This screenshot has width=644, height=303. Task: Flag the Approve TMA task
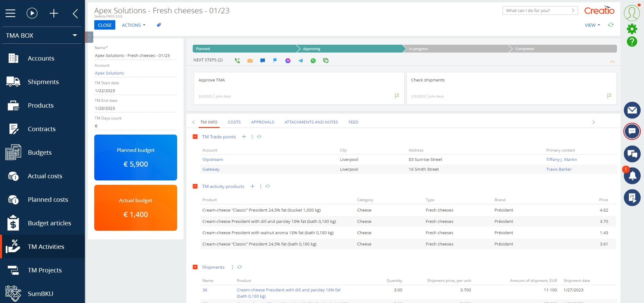[397, 96]
